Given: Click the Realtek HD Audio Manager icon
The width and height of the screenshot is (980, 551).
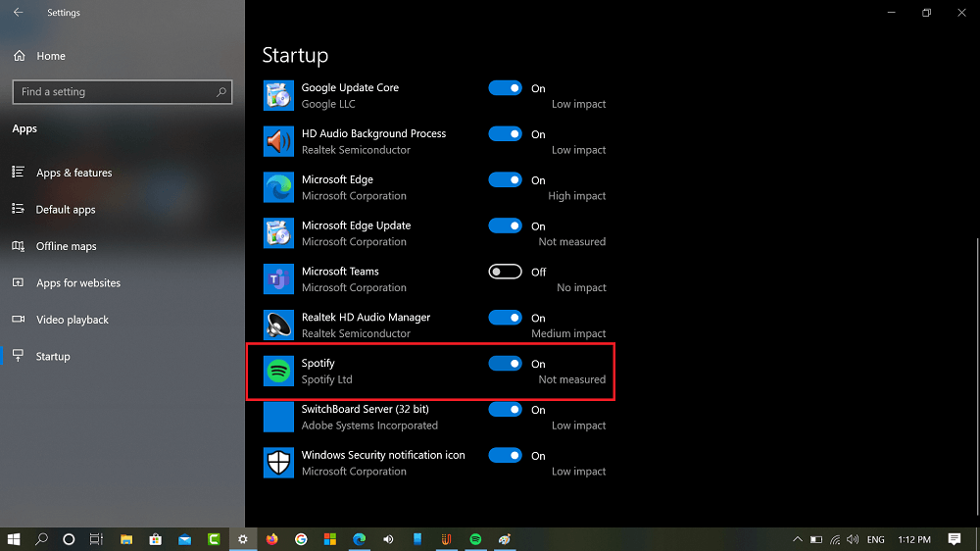Looking at the screenshot, I should (x=278, y=326).
